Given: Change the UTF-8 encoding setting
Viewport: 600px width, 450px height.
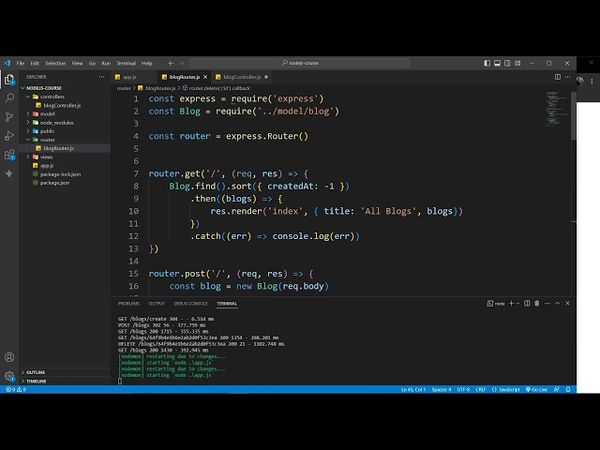Looking at the screenshot, I should pyautogui.click(x=463, y=390).
